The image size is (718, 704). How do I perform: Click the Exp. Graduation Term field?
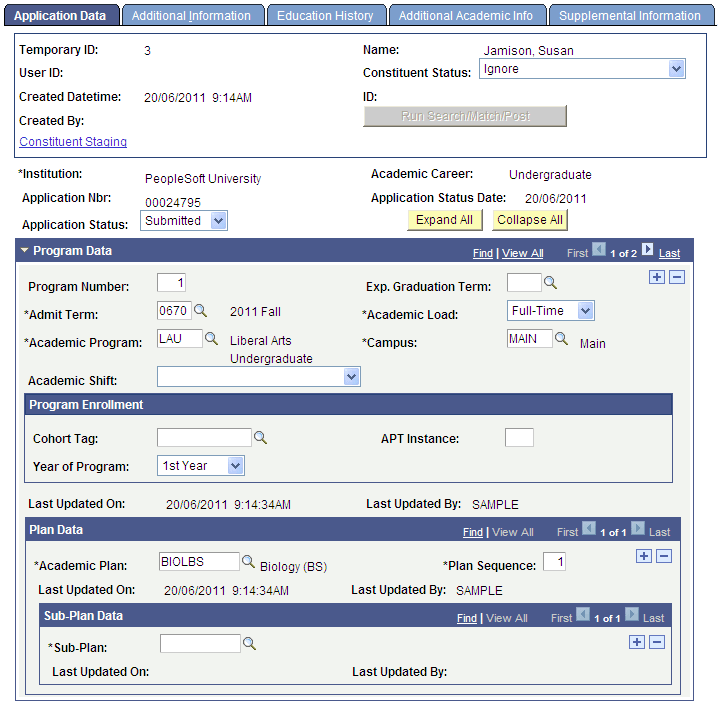point(524,283)
